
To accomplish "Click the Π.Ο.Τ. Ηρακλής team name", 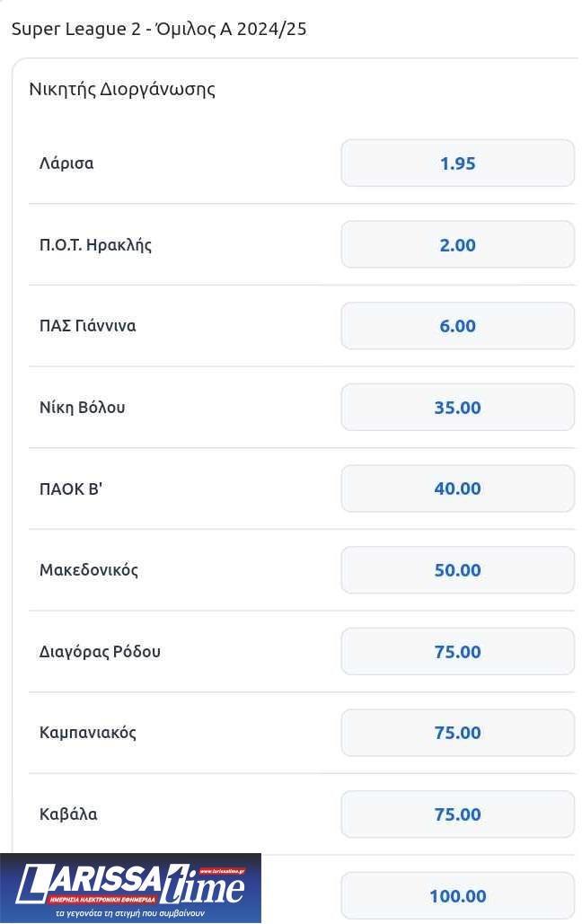I will 95,245.
